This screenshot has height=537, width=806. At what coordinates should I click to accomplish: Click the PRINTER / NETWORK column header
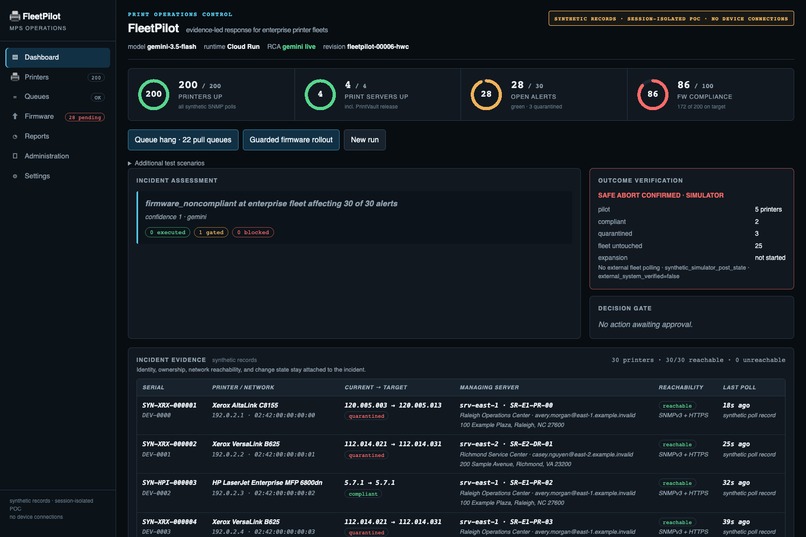[x=243, y=387]
